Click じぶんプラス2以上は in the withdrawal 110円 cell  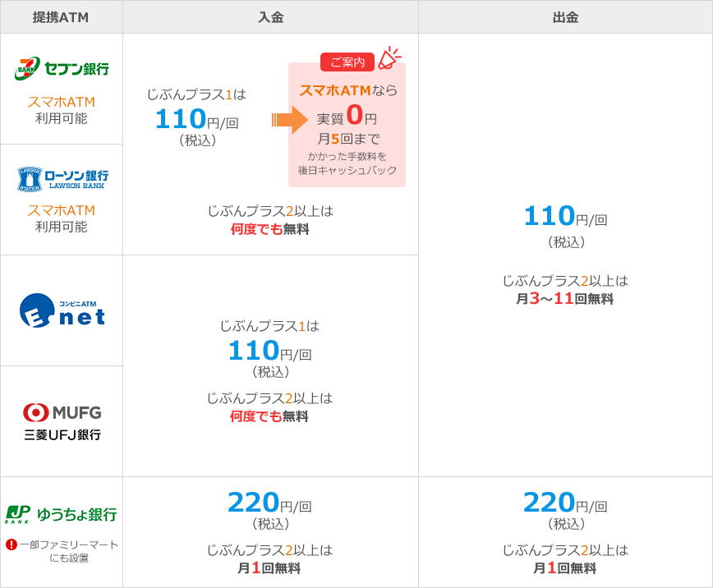pyautogui.click(x=565, y=281)
